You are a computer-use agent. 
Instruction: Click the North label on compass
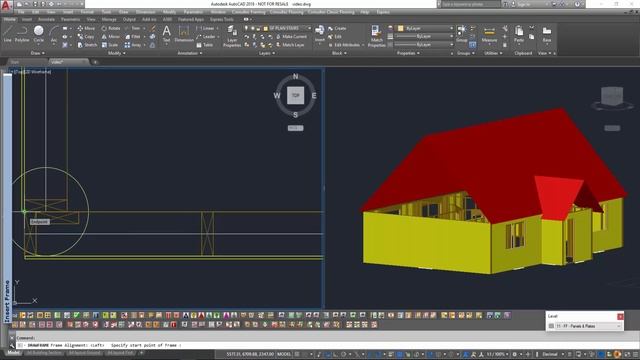click(296, 77)
